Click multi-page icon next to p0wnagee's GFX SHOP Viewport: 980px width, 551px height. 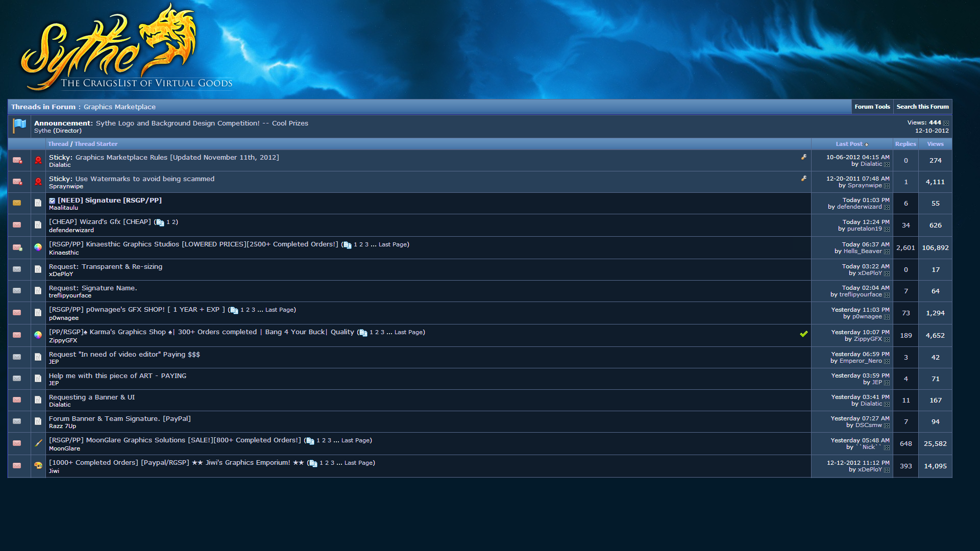234,310
